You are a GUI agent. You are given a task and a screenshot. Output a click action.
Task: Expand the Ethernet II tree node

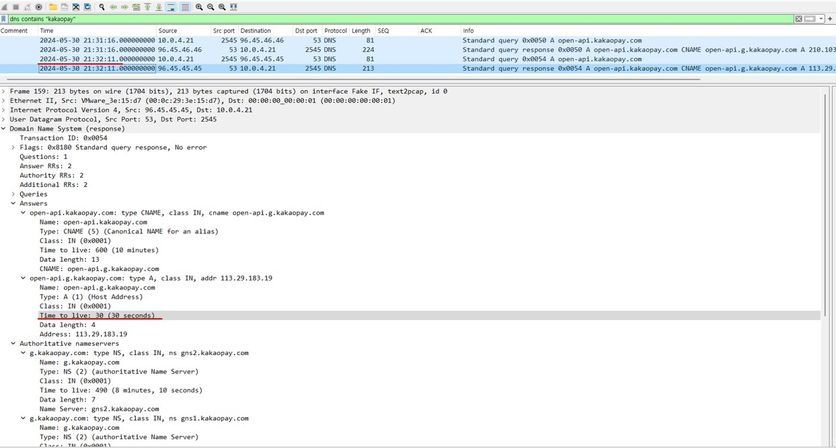click(x=3, y=101)
